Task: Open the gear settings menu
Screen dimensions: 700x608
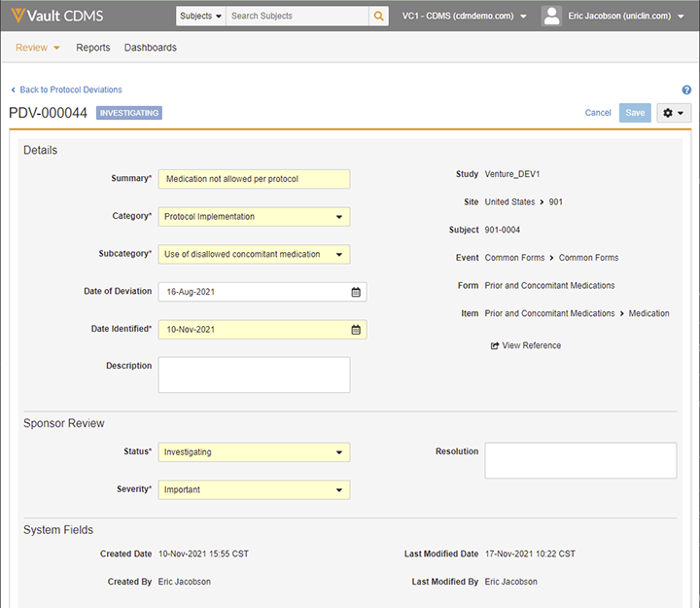Action: tap(674, 113)
